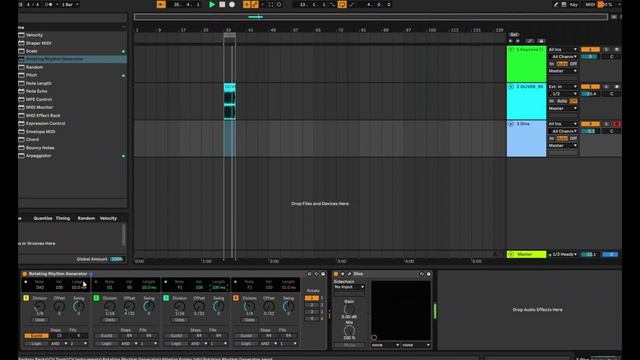Enable the Punch-Out switch

click(351, 4)
